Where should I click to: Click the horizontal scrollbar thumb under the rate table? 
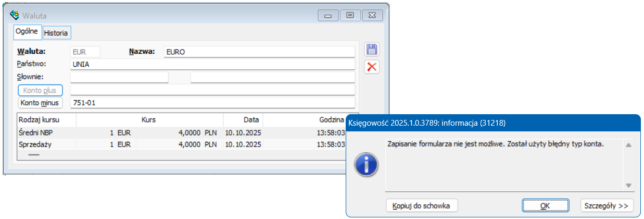[x=33, y=154]
